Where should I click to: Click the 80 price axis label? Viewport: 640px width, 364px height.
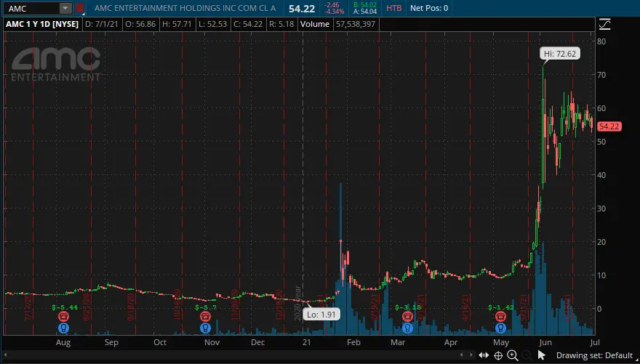click(601, 41)
